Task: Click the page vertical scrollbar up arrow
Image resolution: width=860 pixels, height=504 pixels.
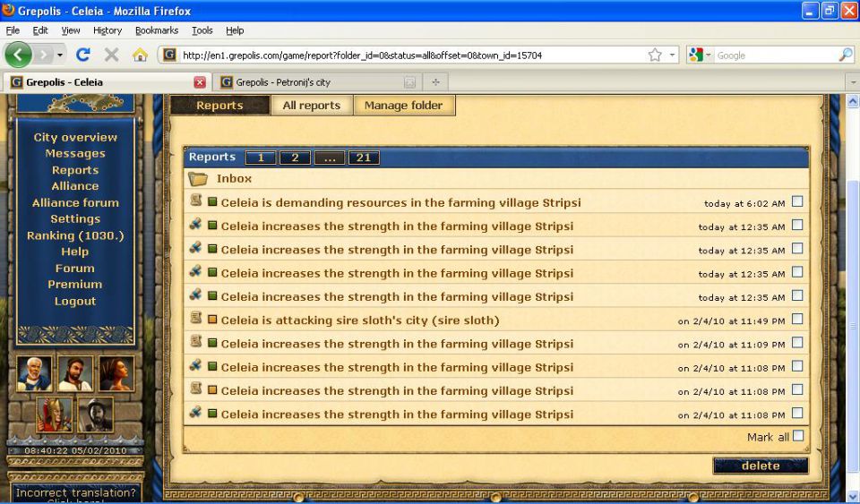Action: 852,101
